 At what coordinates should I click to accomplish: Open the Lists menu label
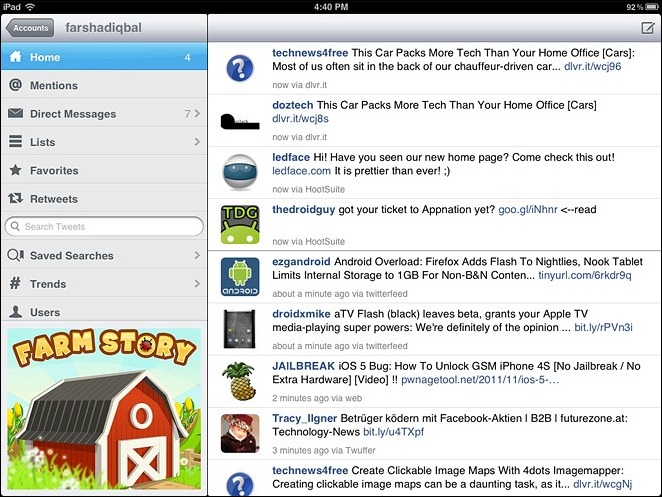[x=42, y=142]
